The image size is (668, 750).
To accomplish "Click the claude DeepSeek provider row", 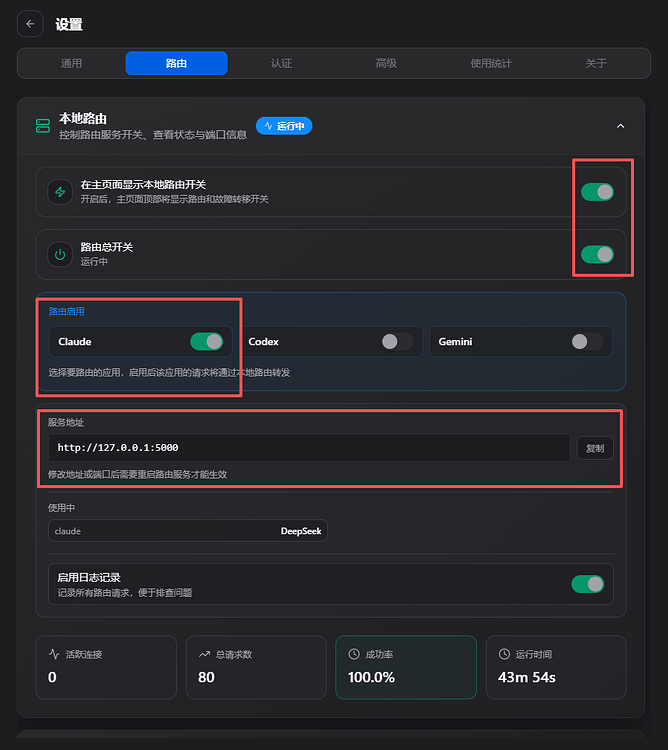I will click(x=188, y=531).
